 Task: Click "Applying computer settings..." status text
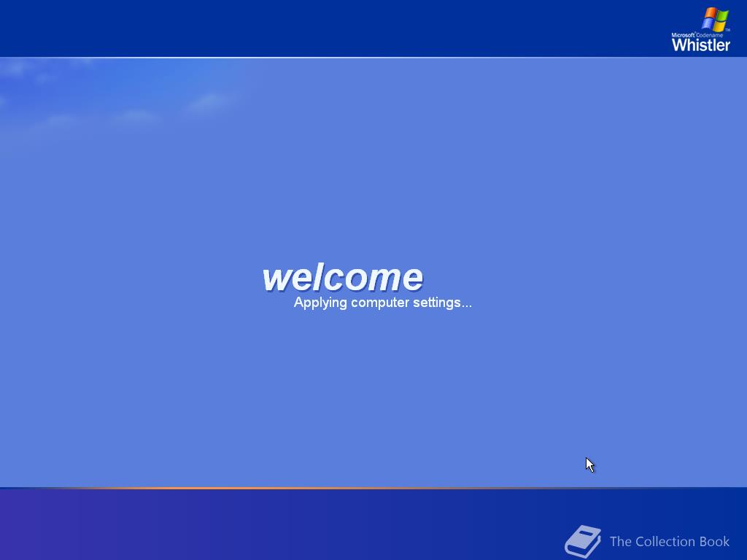click(x=382, y=303)
